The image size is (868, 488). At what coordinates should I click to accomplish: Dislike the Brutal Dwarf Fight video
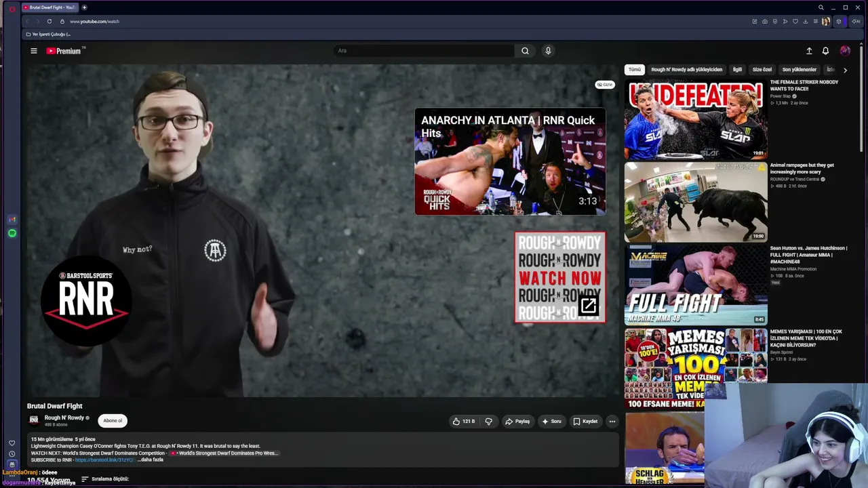point(488,422)
